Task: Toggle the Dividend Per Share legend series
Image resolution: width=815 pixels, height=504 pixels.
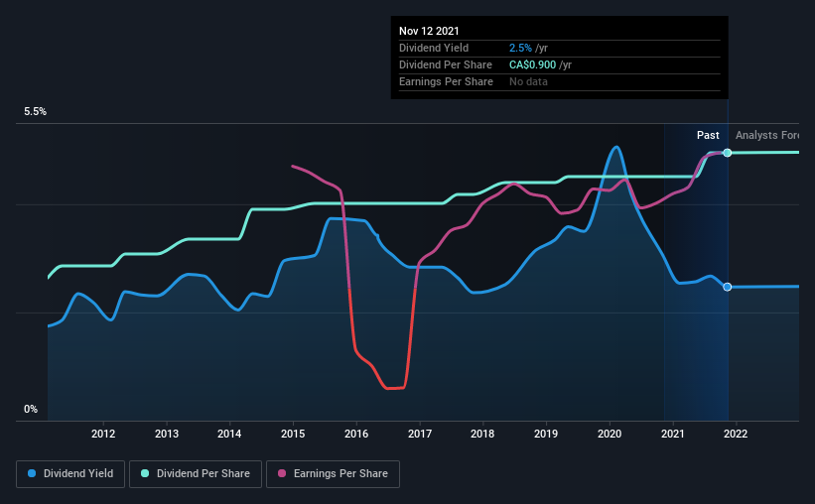Action: click(196, 474)
